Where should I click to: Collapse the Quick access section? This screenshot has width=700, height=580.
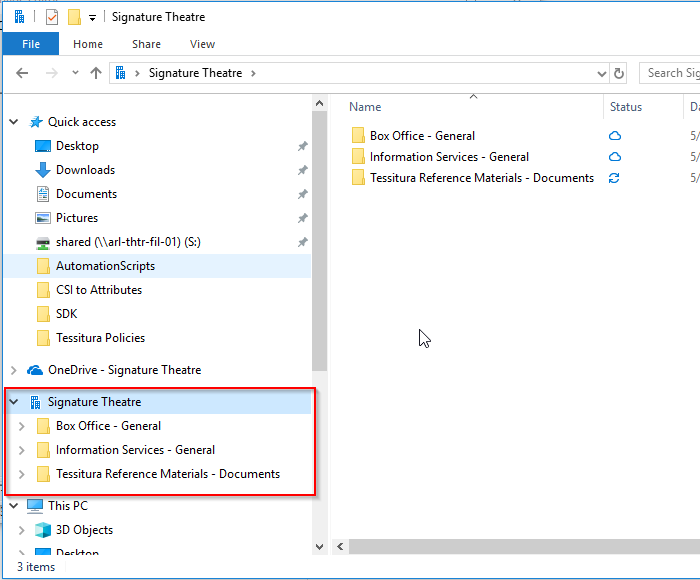[14, 122]
